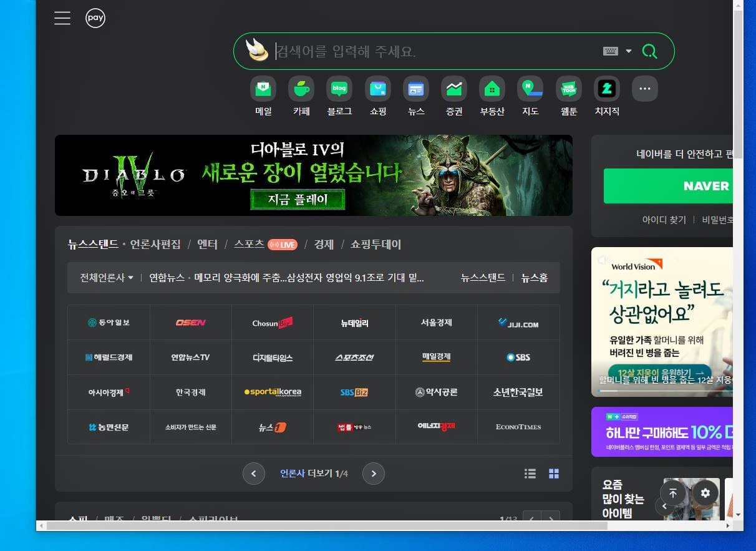Open the 뉴스홈 link

[x=535, y=278]
